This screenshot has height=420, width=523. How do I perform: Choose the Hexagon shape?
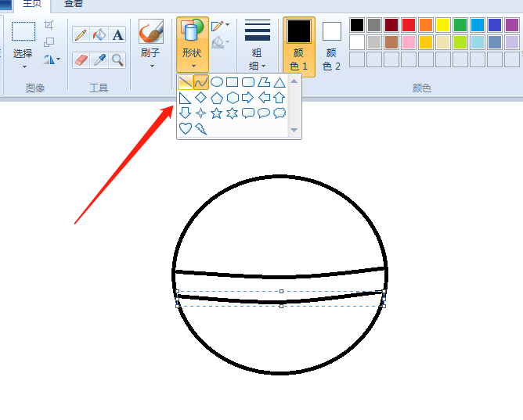pyautogui.click(x=233, y=98)
